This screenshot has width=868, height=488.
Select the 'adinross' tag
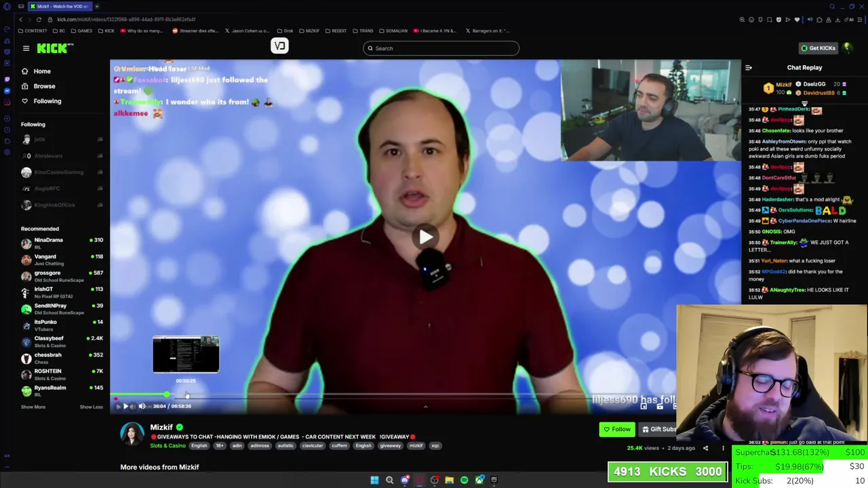[x=260, y=445]
